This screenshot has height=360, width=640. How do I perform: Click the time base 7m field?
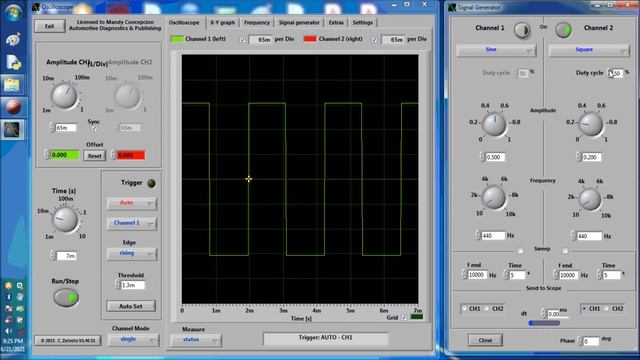tap(66, 256)
